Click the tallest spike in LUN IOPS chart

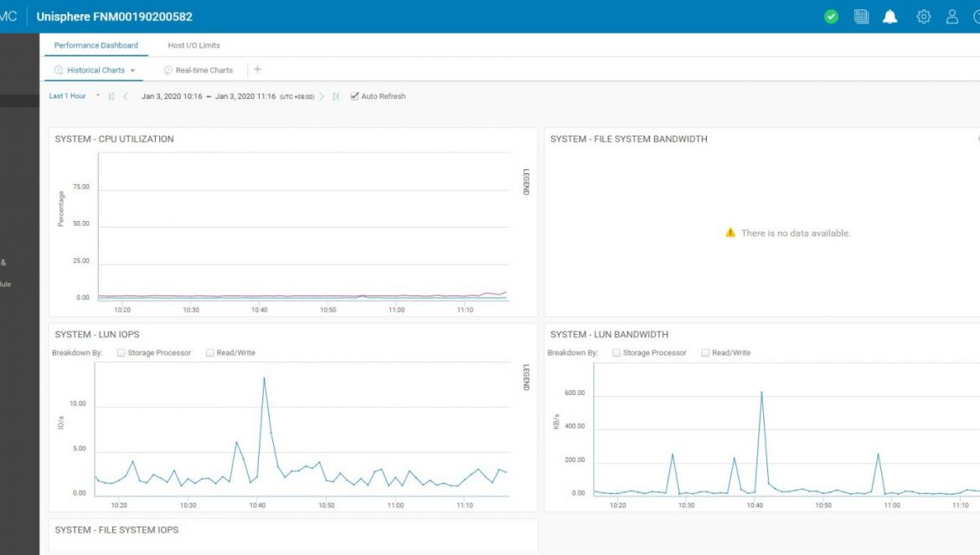point(265,378)
